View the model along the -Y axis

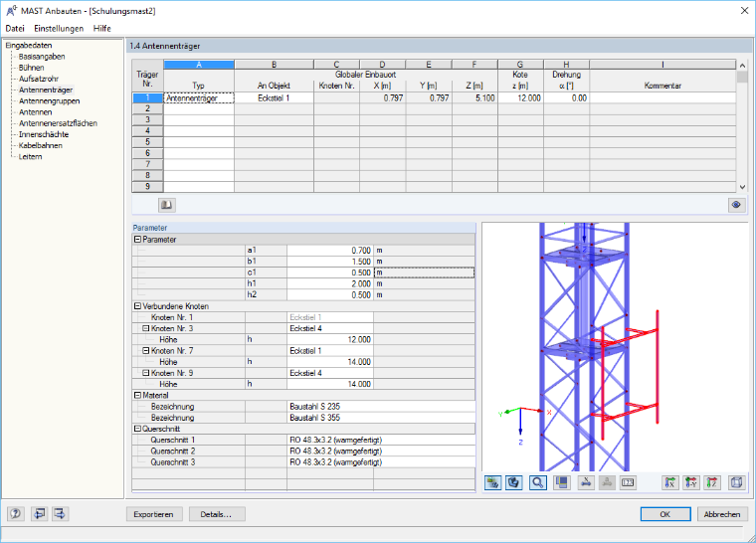[691, 482]
